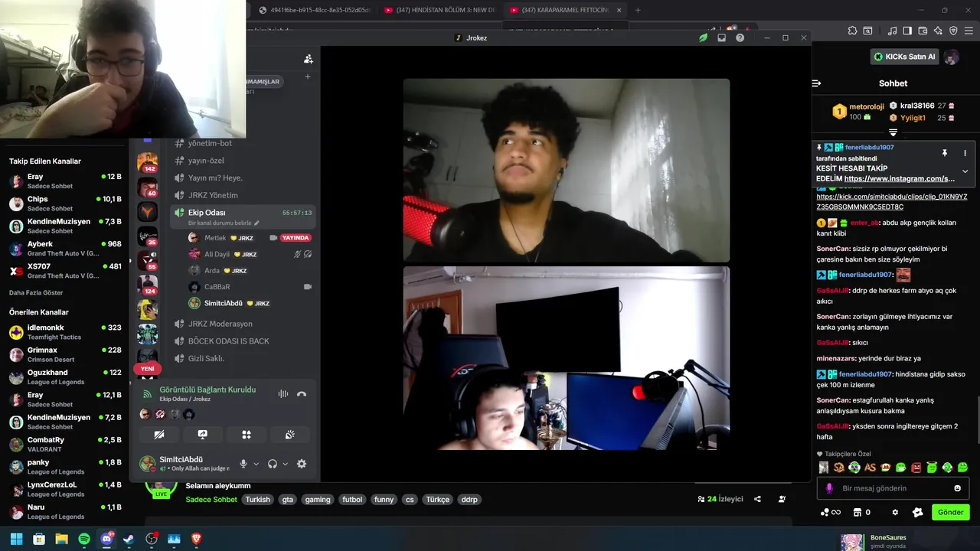Mute the Discord microphone
The width and height of the screenshot is (980, 551).
point(243,464)
